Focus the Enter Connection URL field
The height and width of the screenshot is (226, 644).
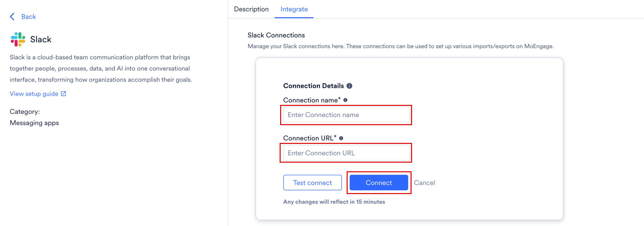(347, 153)
